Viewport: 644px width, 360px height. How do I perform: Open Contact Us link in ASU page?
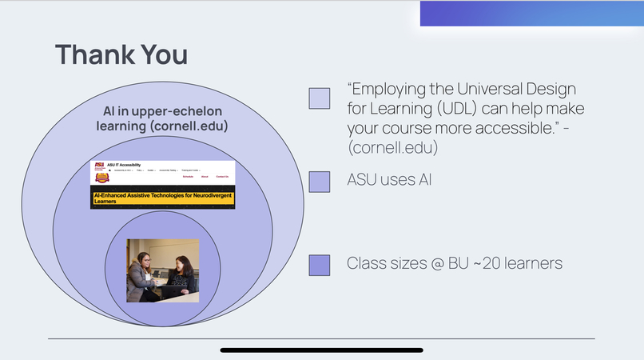(222, 177)
